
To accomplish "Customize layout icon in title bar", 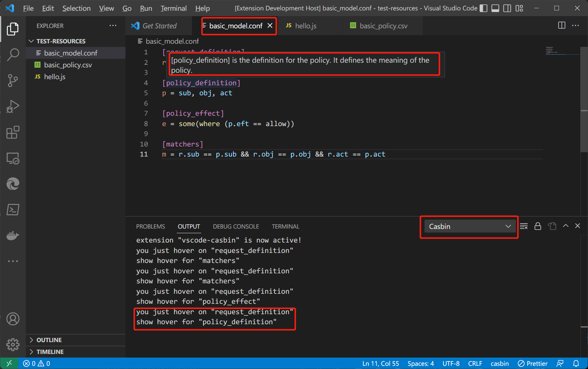I will [519, 8].
